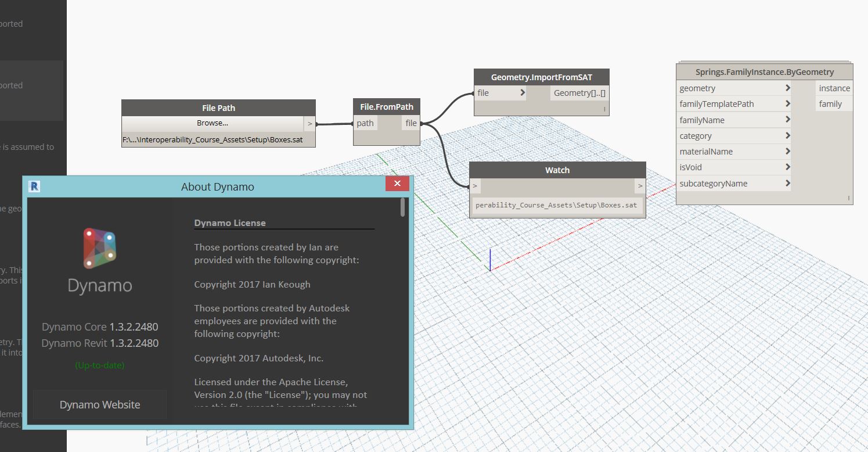This screenshot has width=868, height=452.
Task: Click the 'Dynamo License' heading
Action: (x=230, y=223)
